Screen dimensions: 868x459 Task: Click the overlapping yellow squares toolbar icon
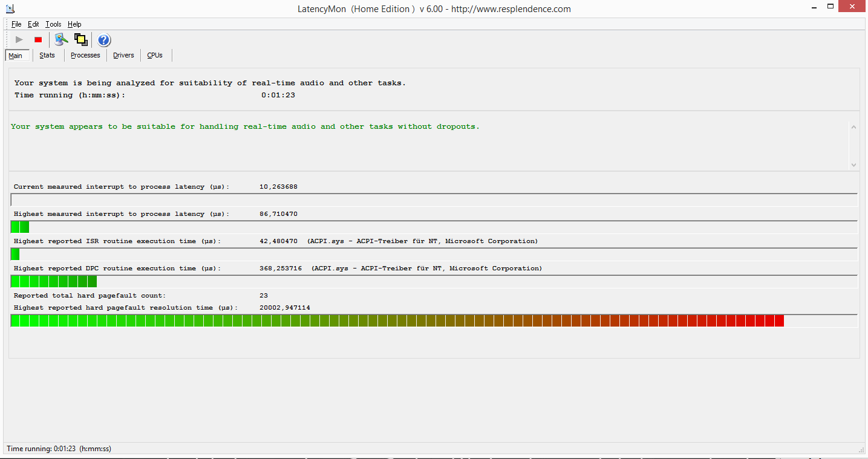[81, 40]
